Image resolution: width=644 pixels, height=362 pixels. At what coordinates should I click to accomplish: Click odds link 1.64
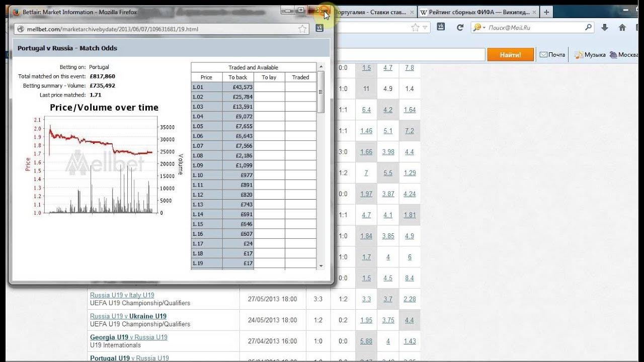(410, 110)
